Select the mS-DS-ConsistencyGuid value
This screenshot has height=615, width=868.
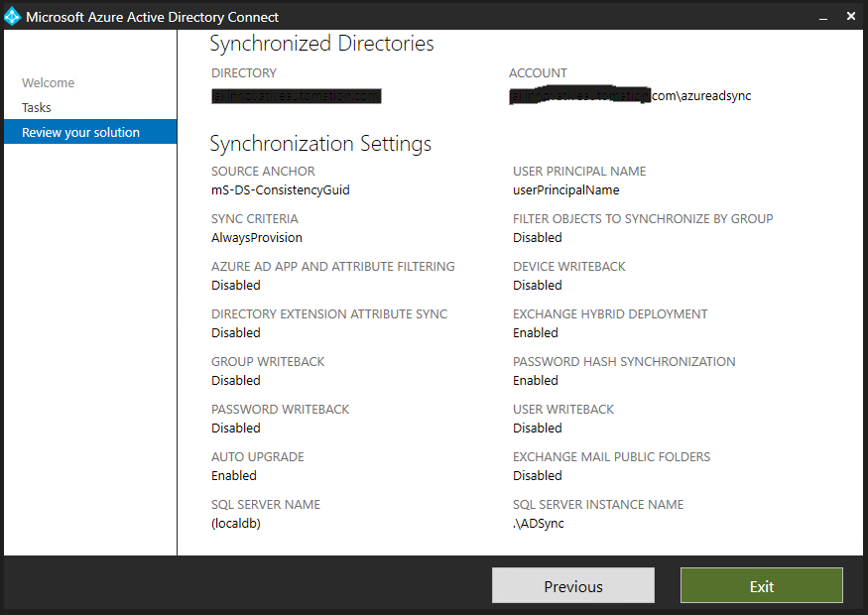[280, 189]
